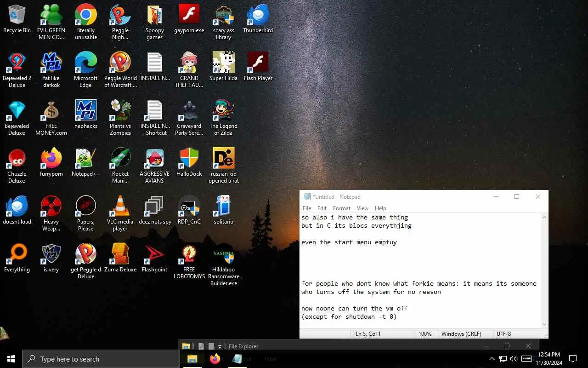Select the Rocket Mani... desktop icon
This screenshot has height=368, width=588.
120,166
